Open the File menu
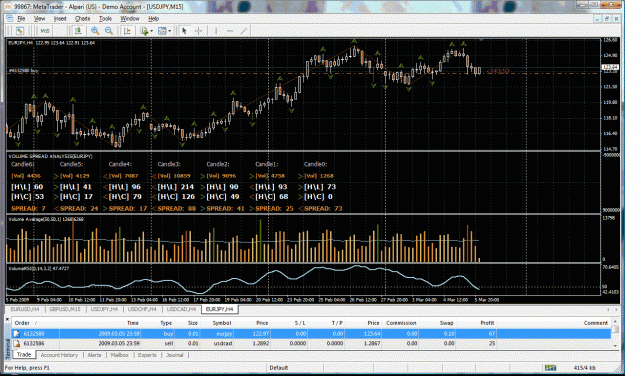The image size is (625, 376). (21, 18)
